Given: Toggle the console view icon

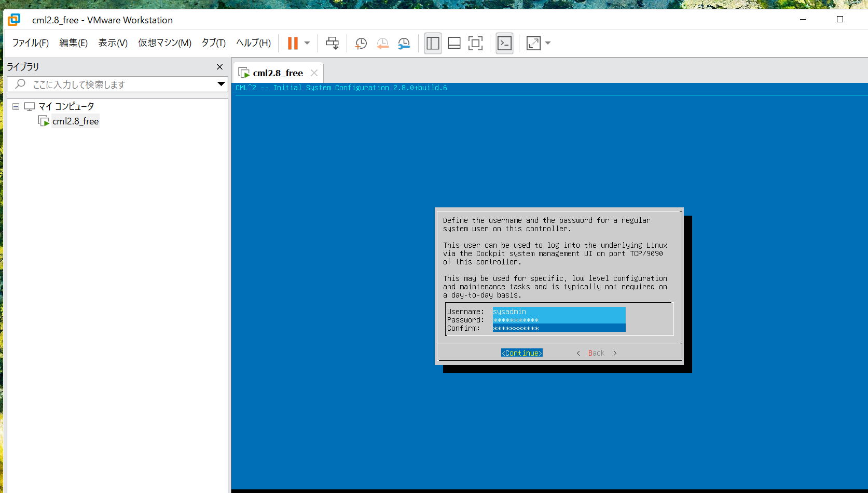Looking at the screenshot, I should tap(504, 43).
